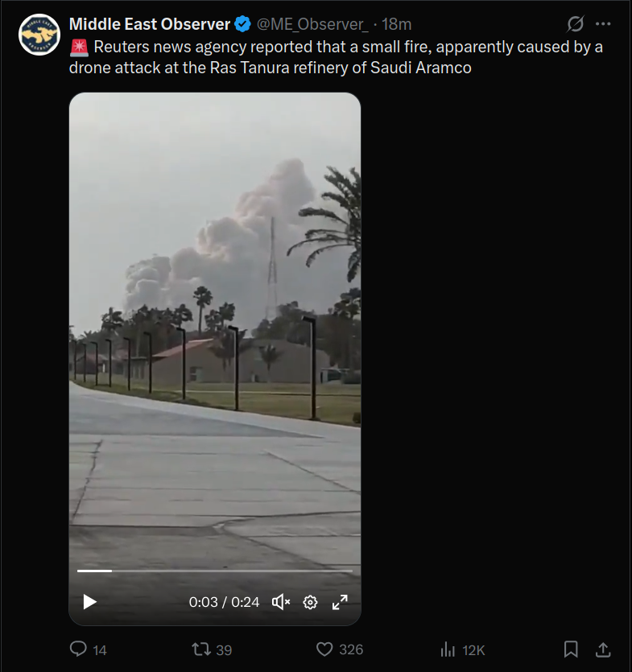Image resolution: width=632 pixels, height=672 pixels.
Task: Click the blue verified badge
Action: 242,24
